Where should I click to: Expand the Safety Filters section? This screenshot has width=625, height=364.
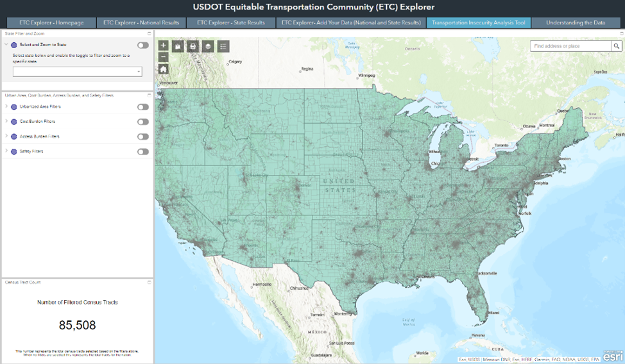pyautogui.click(x=6, y=151)
